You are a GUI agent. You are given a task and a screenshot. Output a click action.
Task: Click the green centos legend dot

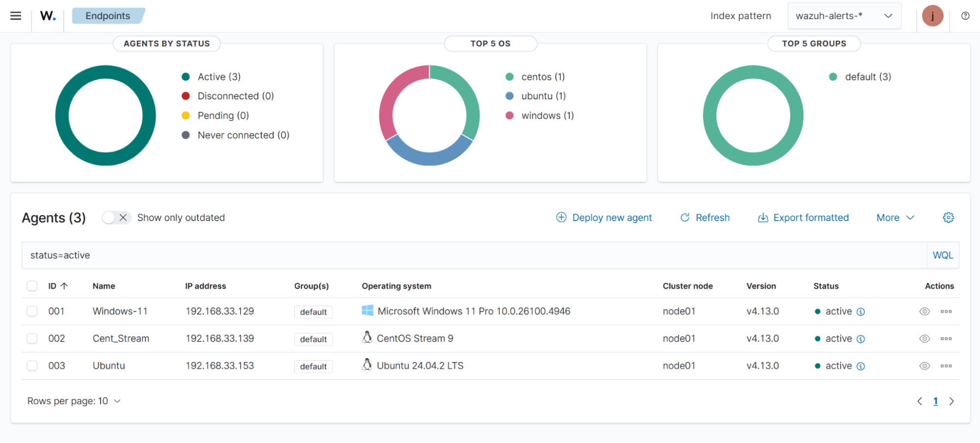click(509, 76)
